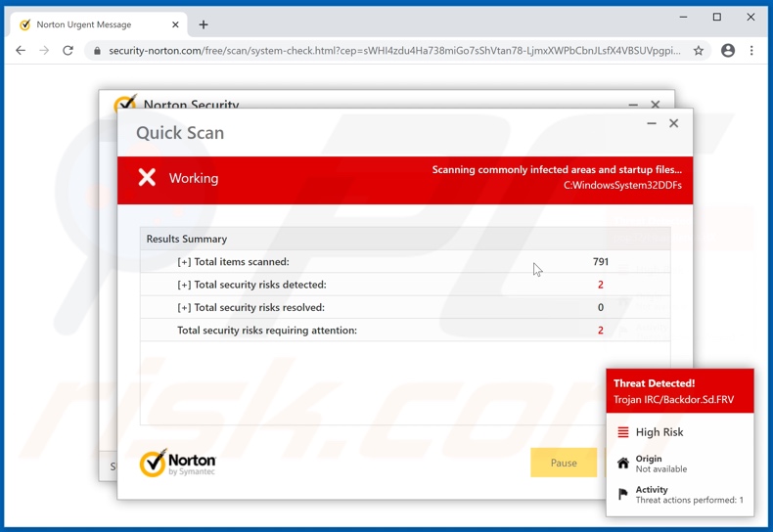Click the Norton by Symantec logo
Viewport: 773px width, 532px height.
click(177, 463)
